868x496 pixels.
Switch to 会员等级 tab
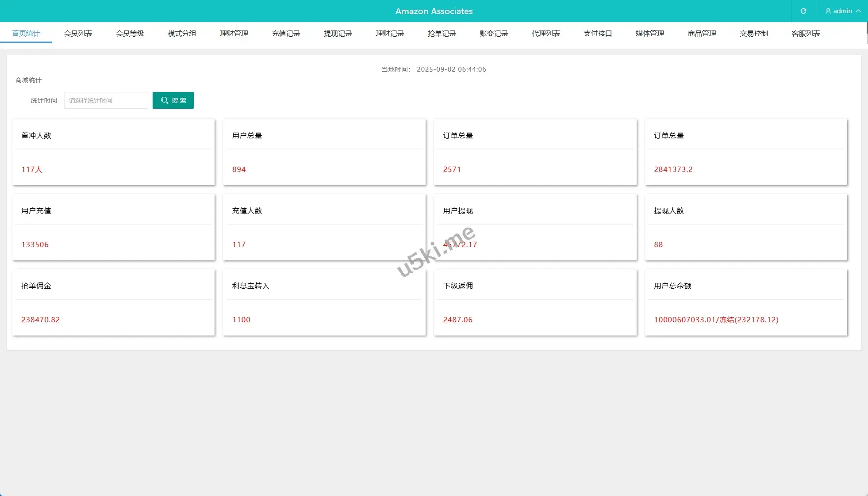click(130, 34)
